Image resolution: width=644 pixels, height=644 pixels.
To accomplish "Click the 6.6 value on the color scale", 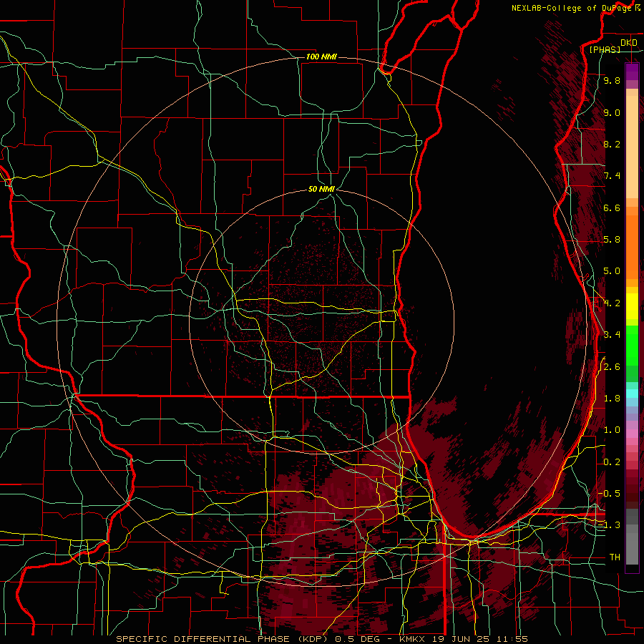I will point(612,208).
